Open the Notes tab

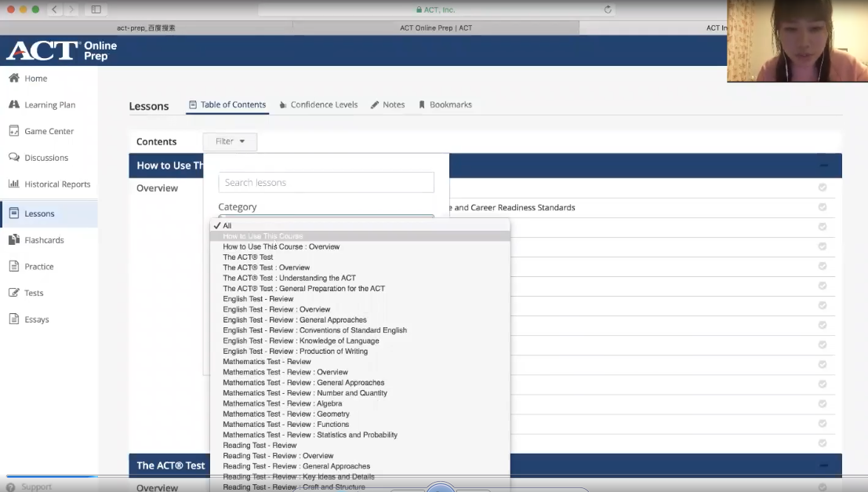[387, 104]
